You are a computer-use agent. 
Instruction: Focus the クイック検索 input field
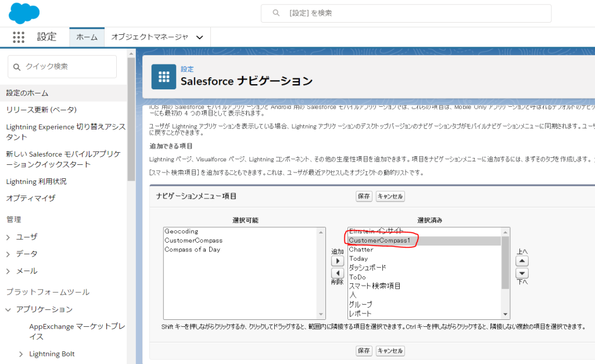(x=62, y=67)
